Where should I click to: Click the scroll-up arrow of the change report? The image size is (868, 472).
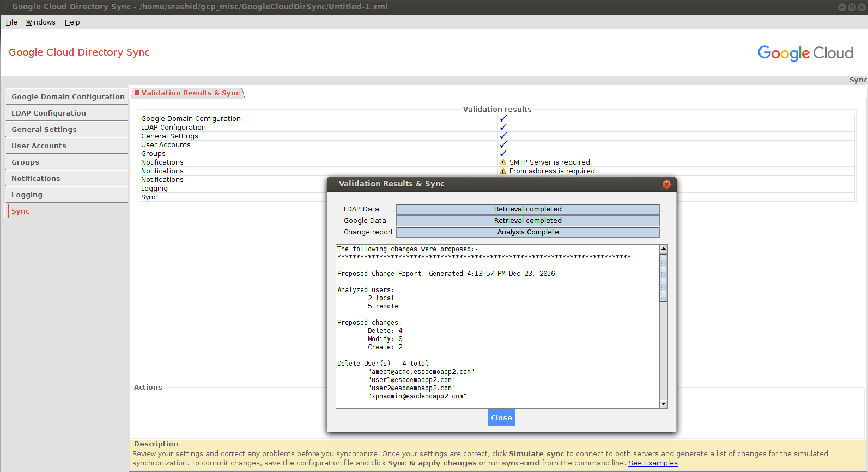click(664, 249)
